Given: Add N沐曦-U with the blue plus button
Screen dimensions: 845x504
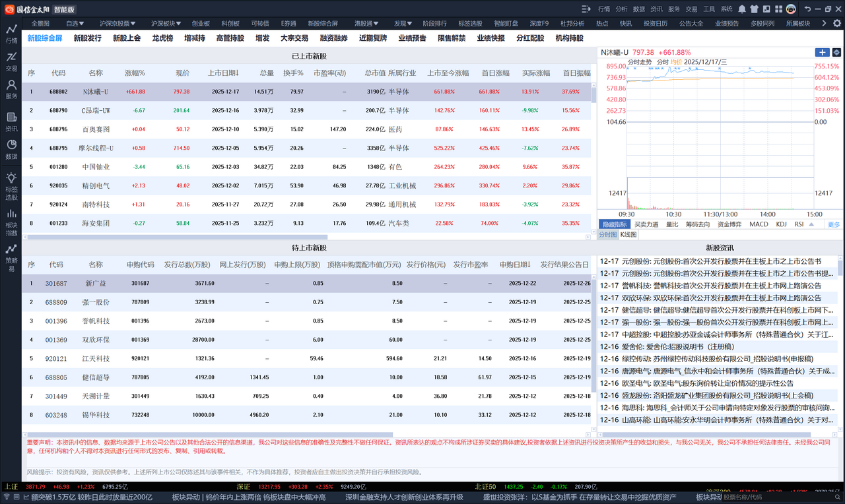Looking at the screenshot, I should tap(823, 52).
